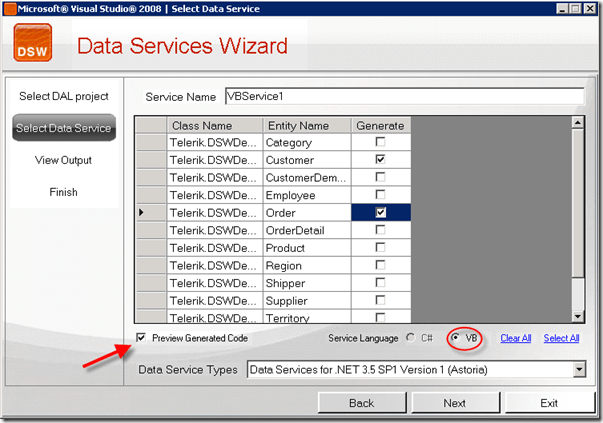
Task: Uncheck Generate box for Customer
Action: 380,159
